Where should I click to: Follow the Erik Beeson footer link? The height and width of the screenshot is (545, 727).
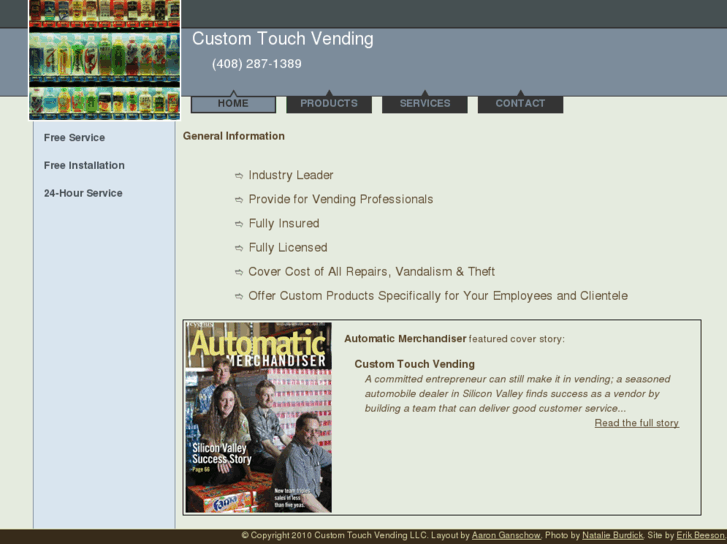coord(700,535)
